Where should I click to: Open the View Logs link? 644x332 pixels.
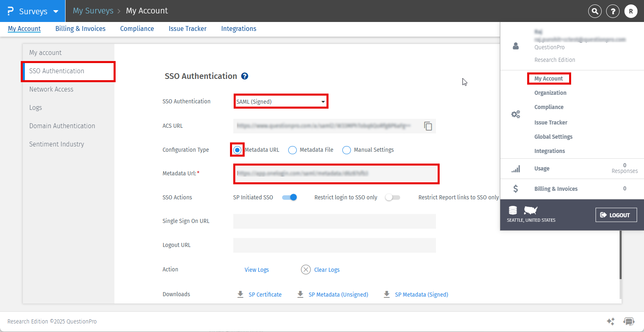[x=256, y=270]
